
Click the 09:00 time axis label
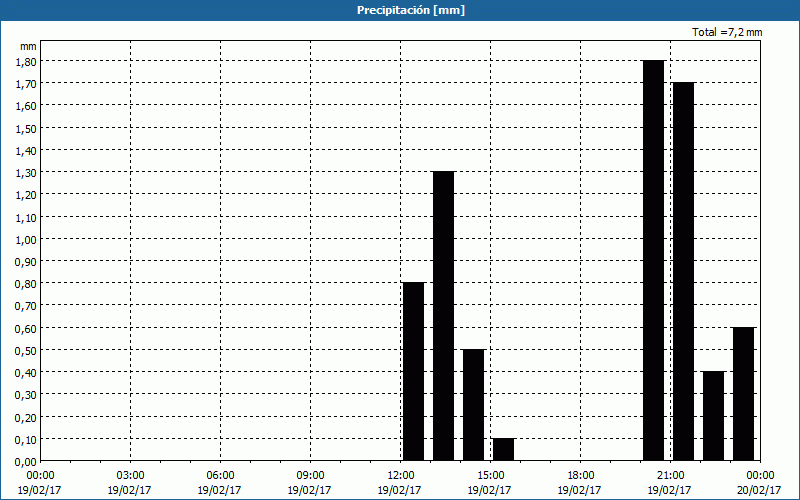coord(310,476)
